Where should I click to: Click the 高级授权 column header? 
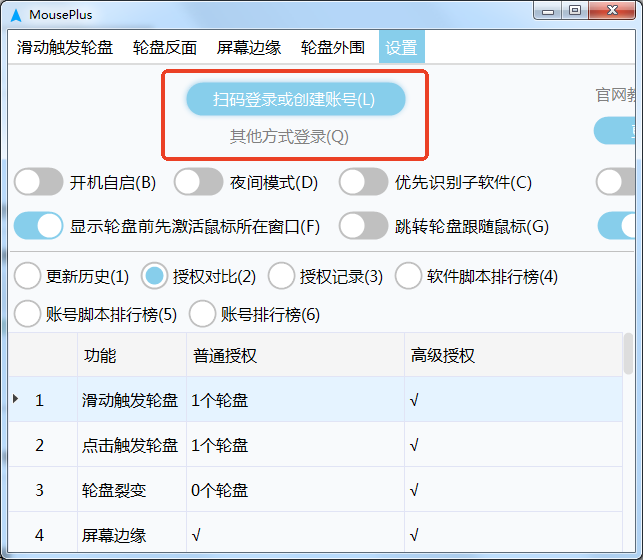click(x=513, y=355)
